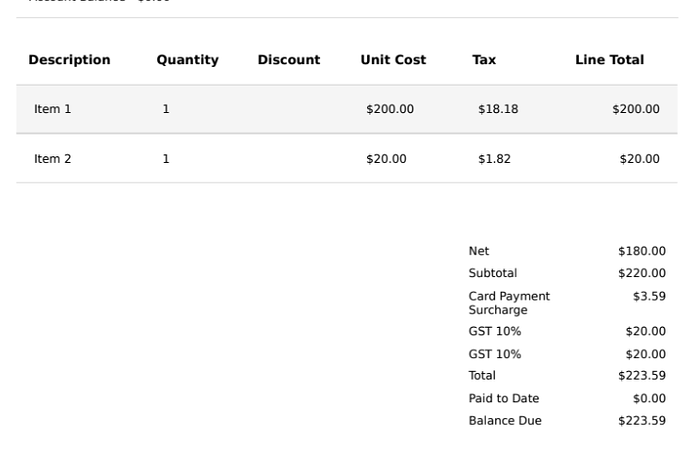The image size is (690, 455).
Task: Click the surcharge amount $3.59
Action: 649,297
